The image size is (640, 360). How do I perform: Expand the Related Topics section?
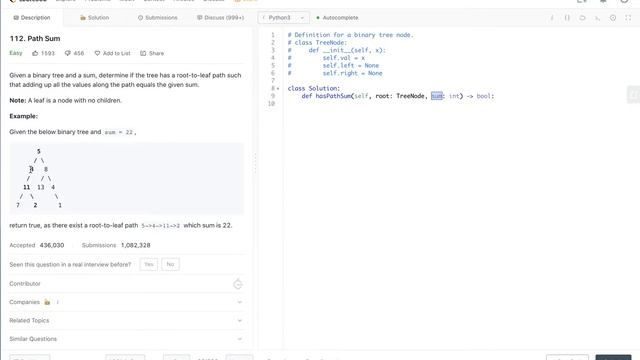tap(126, 320)
